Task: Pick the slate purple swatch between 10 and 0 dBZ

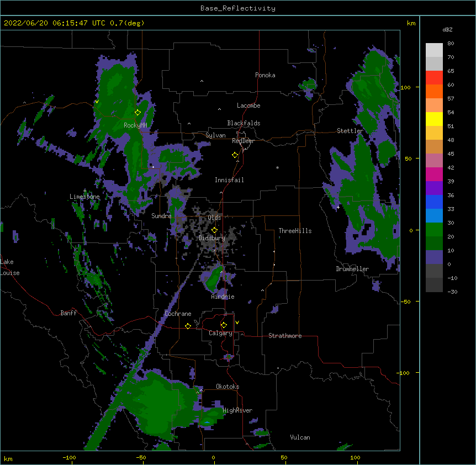Action: tap(434, 257)
